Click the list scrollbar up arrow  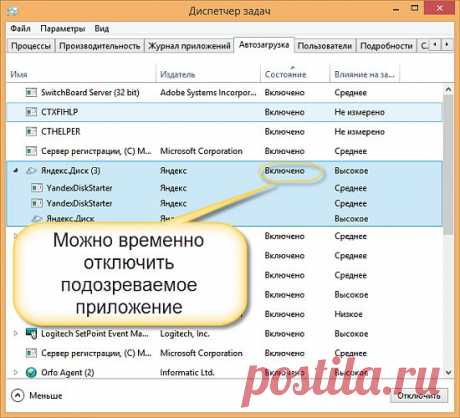coord(448,89)
